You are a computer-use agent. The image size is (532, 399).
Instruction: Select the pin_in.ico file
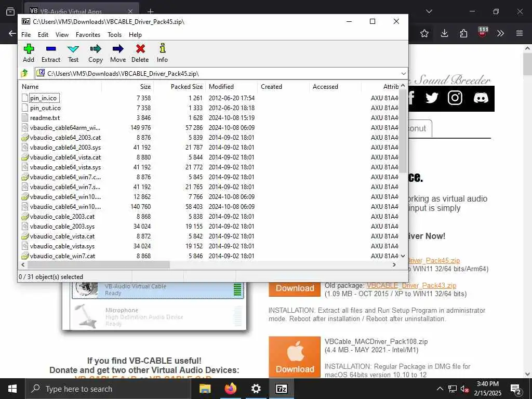click(x=44, y=98)
